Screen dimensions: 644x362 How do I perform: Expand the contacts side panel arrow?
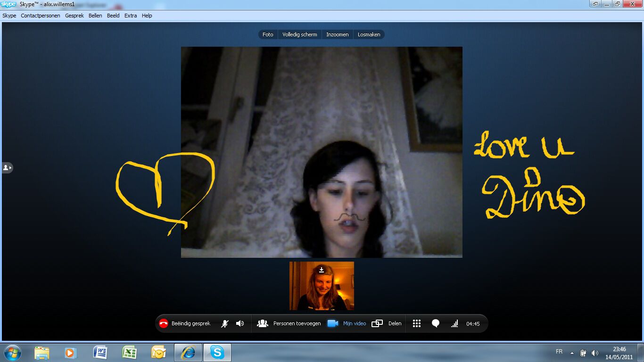(7, 168)
